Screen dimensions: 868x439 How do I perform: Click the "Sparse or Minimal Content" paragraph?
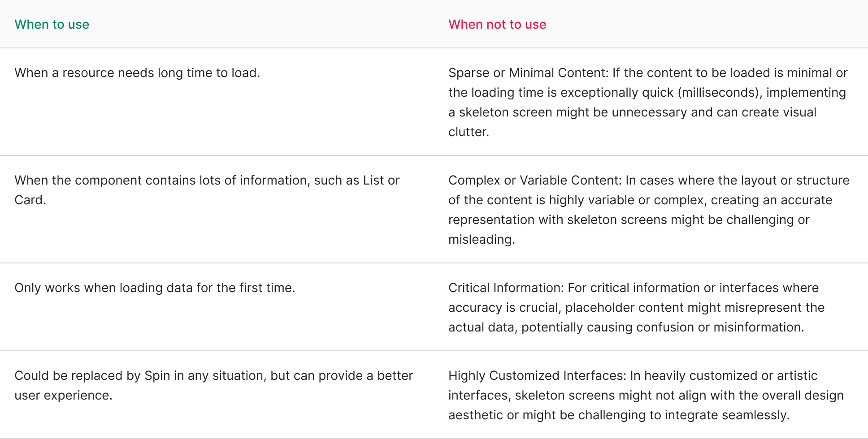648,102
